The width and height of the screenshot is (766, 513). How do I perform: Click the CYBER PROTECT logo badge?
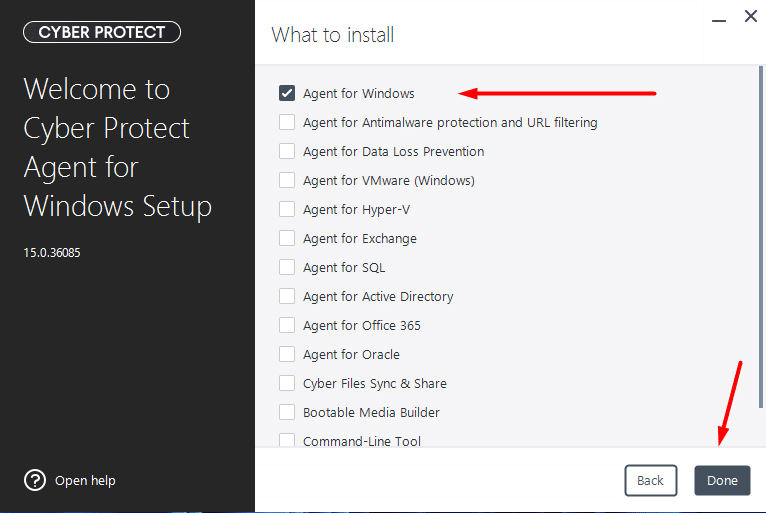tap(102, 32)
